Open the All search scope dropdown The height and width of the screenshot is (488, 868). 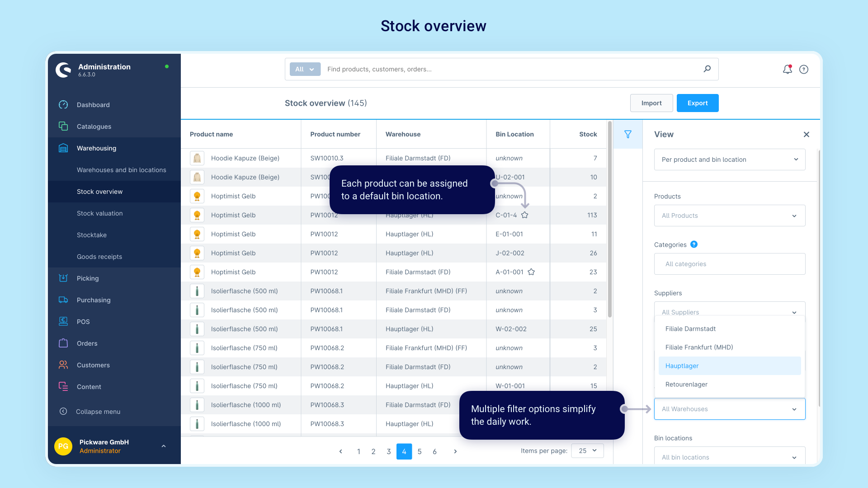click(305, 69)
